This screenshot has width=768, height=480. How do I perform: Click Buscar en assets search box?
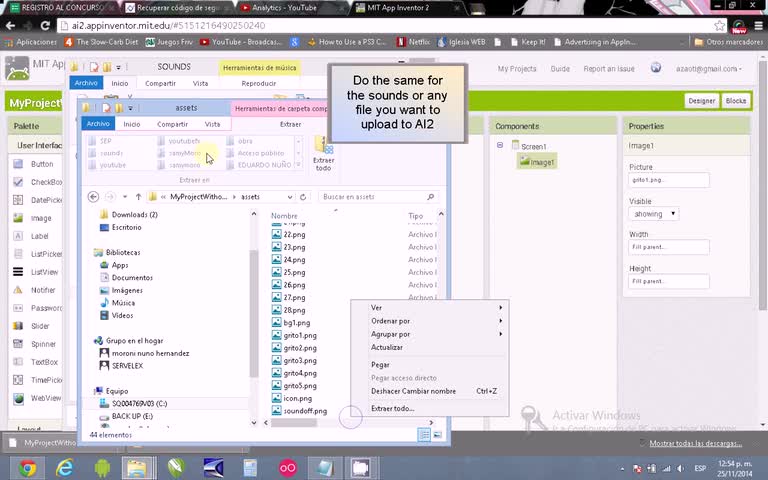[378, 197]
